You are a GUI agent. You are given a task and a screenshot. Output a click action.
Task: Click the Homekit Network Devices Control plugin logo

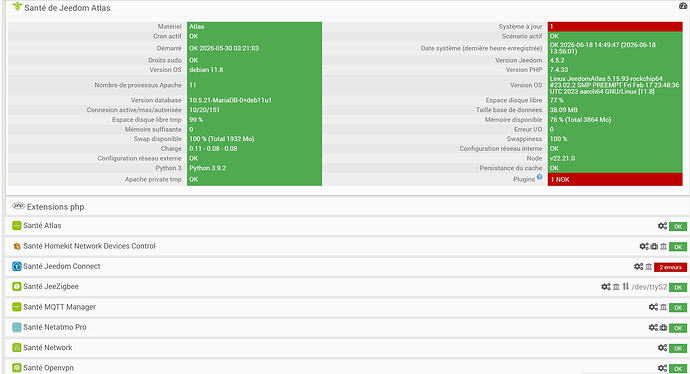[x=17, y=246]
